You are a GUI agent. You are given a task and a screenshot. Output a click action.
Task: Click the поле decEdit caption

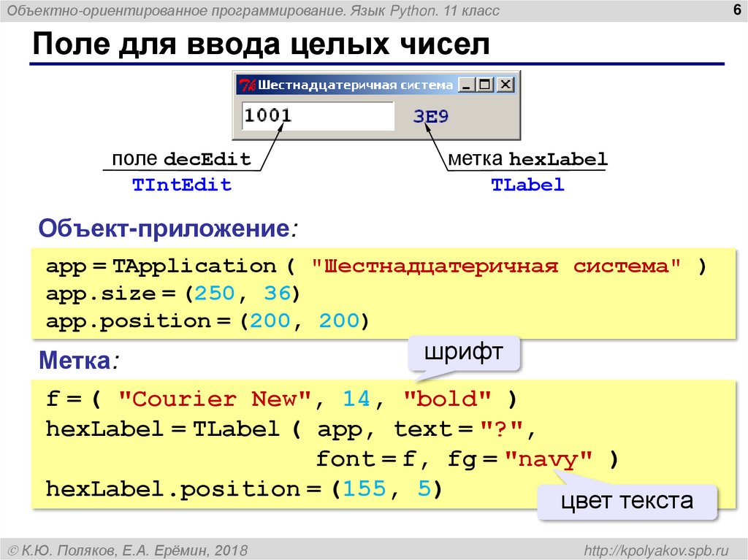181,159
